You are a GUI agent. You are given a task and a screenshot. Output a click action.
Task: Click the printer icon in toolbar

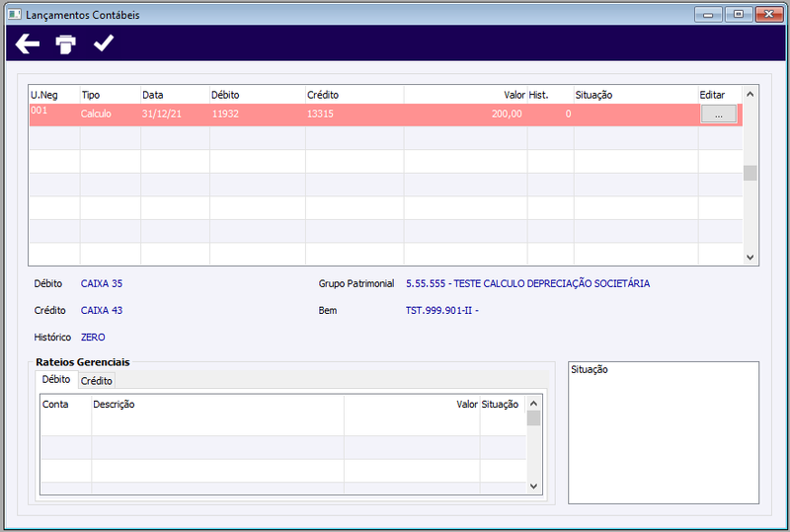[x=65, y=43]
